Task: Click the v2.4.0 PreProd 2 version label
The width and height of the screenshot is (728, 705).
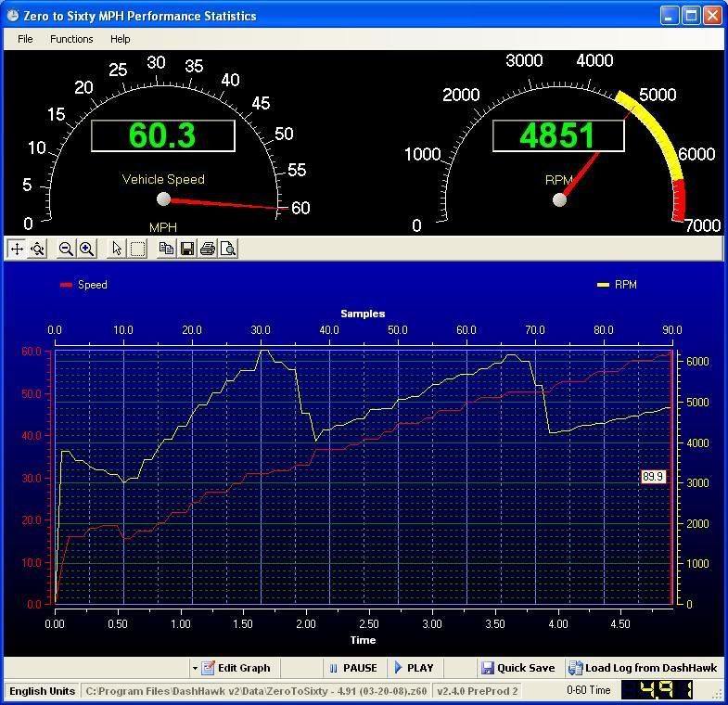Action: (x=478, y=691)
